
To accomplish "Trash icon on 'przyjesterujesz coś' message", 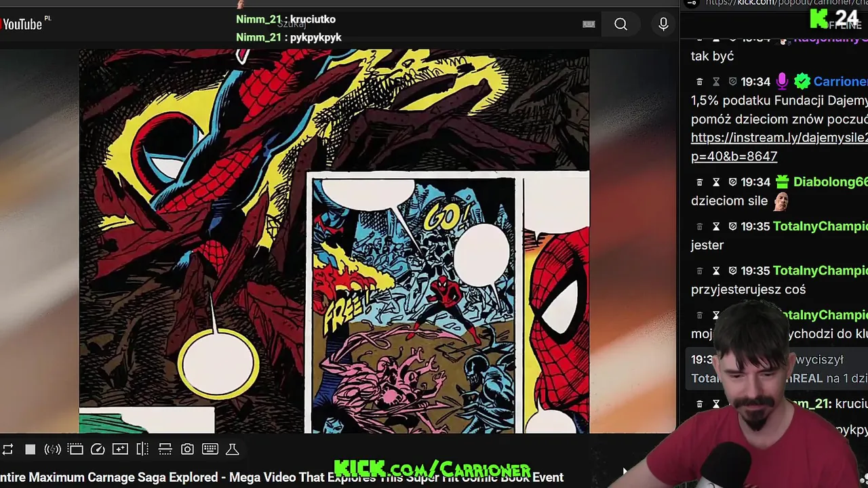I will (699, 271).
